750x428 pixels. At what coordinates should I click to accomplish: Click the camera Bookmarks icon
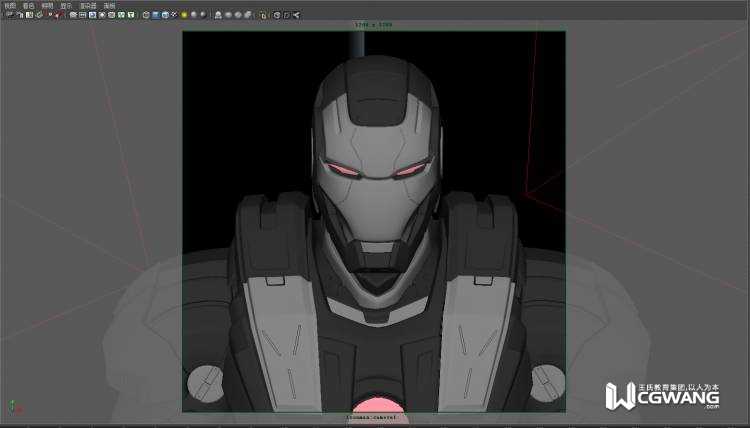pos(29,15)
